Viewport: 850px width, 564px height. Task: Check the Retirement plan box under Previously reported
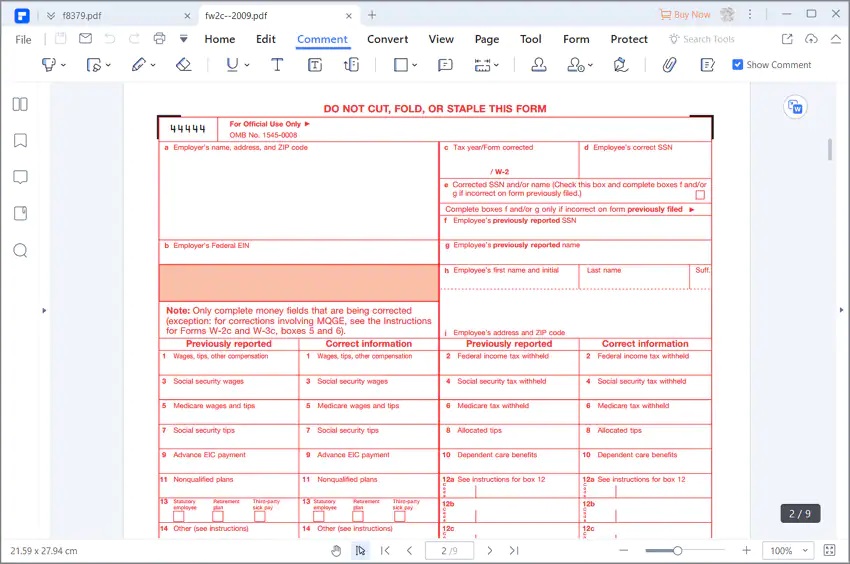pyautogui.click(x=218, y=516)
